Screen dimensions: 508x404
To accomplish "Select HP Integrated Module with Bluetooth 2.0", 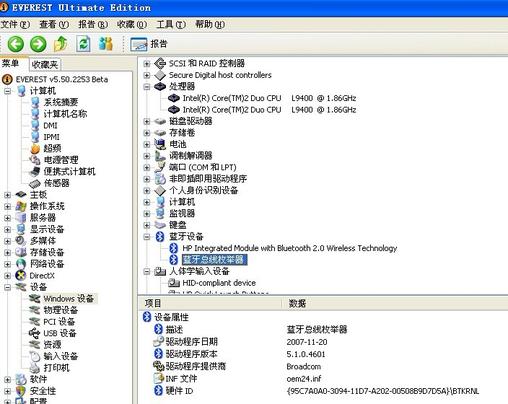I will pyautogui.click(x=290, y=248).
